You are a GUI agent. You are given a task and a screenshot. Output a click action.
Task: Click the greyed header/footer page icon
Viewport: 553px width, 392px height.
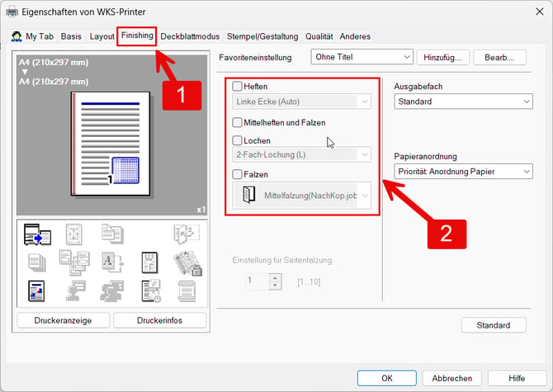(x=187, y=291)
